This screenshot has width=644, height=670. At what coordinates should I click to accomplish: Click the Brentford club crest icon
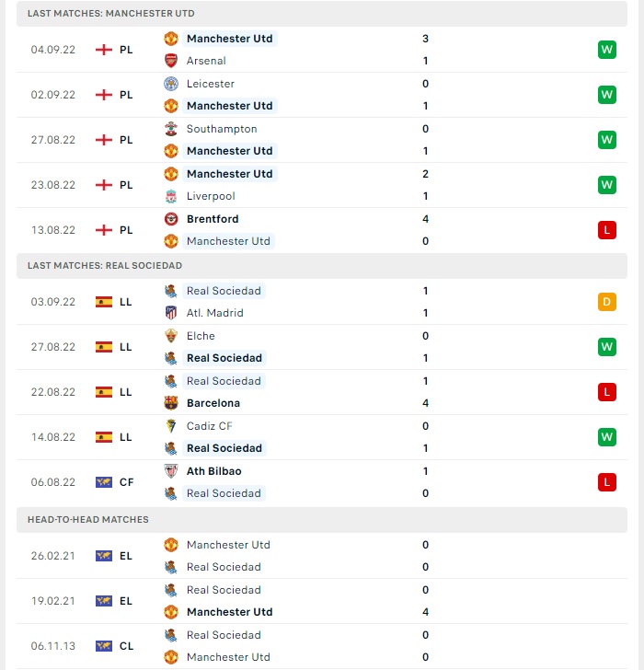[x=171, y=219]
